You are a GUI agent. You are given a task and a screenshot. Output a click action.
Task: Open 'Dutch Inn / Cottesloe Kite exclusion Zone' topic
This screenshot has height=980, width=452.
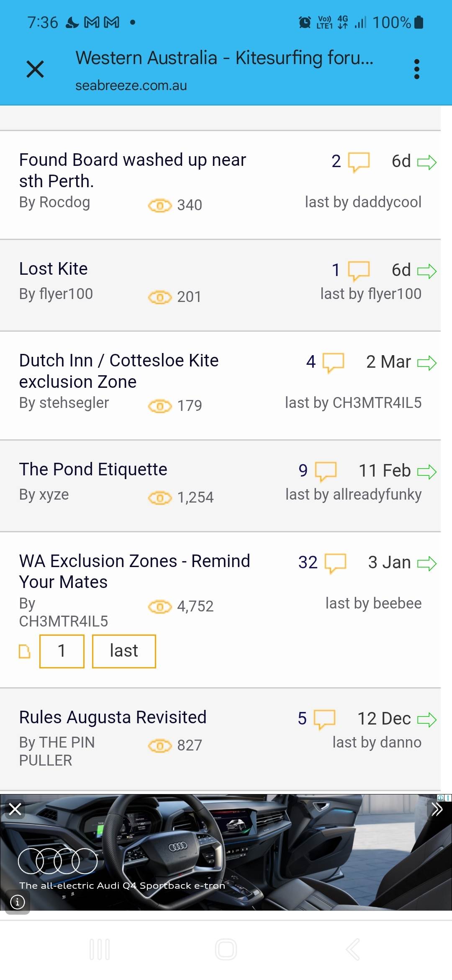pyautogui.click(x=119, y=371)
